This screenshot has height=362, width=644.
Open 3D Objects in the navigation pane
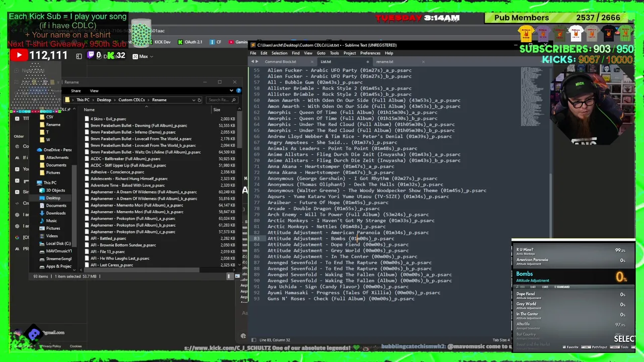point(55,190)
